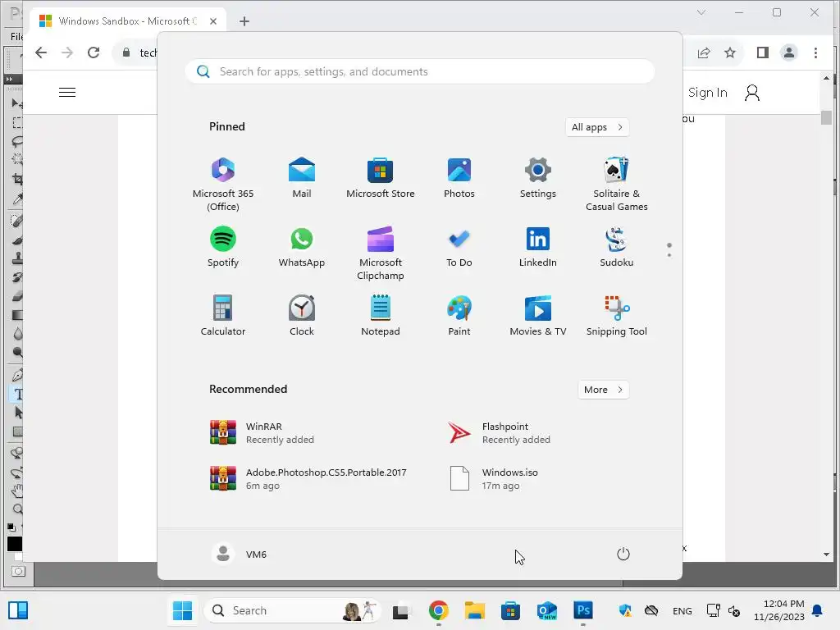The image size is (840, 630).
Task: Go back in Chrome
Action: 41,52
